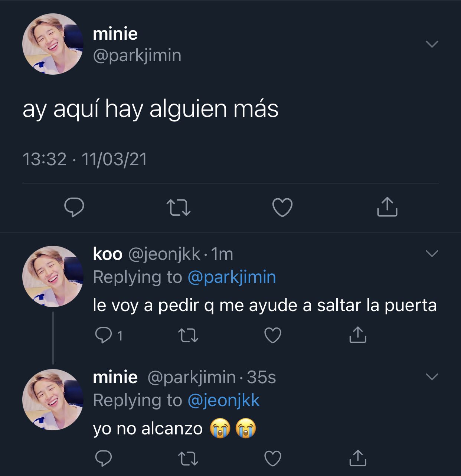This screenshot has height=476, width=461.
Task: Expand the chevron menu on koo's reply
Action: (432, 254)
